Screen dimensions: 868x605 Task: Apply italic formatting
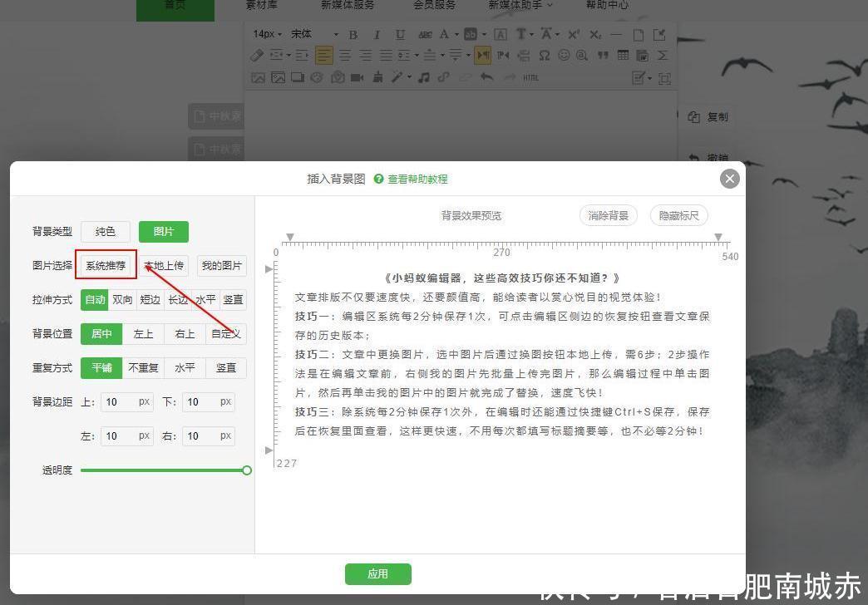point(375,34)
